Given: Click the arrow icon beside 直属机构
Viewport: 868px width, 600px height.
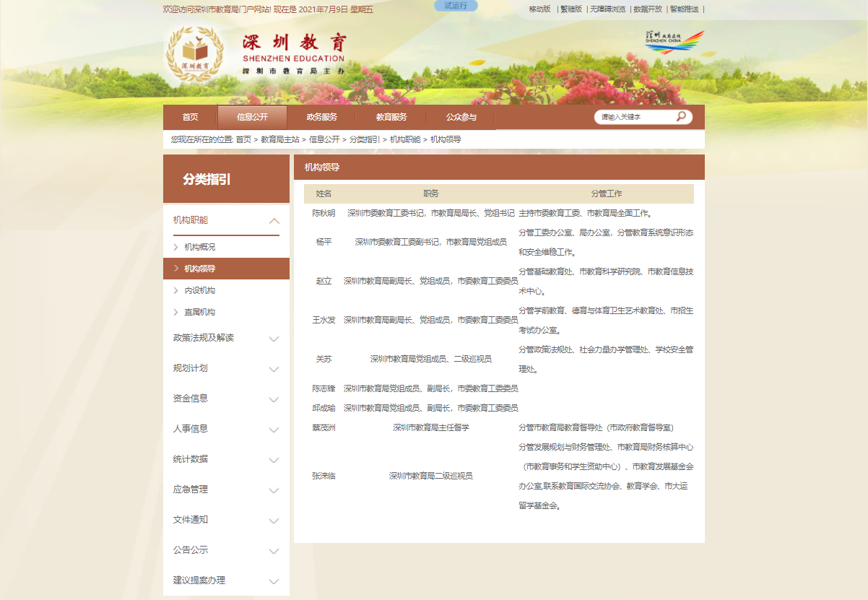Looking at the screenshot, I should point(175,312).
